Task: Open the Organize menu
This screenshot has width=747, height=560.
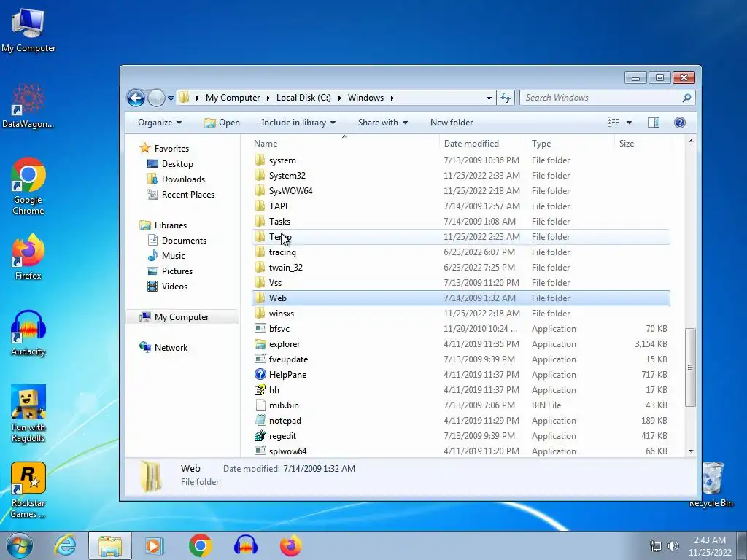Action: (x=160, y=122)
